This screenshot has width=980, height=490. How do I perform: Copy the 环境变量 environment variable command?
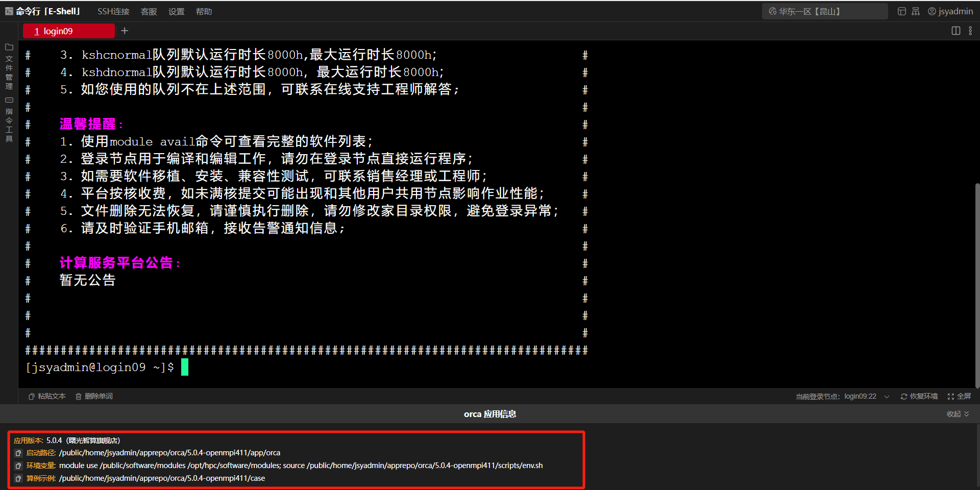pyautogui.click(x=18, y=466)
